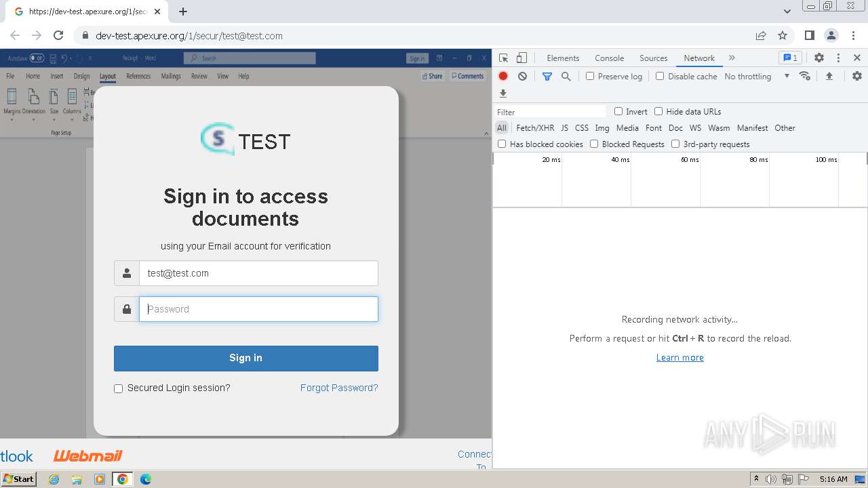Expand more DevTools tabs chevron

point(732,58)
